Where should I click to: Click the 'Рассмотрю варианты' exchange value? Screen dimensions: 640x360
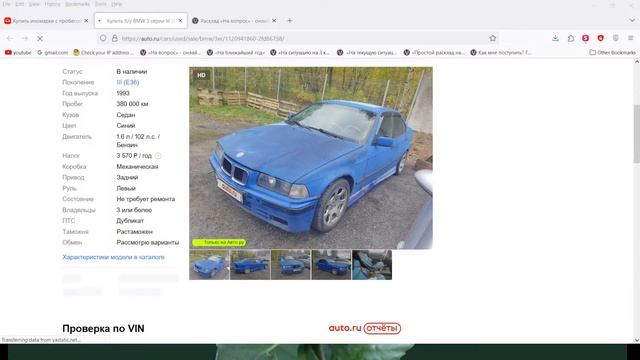pos(148,242)
